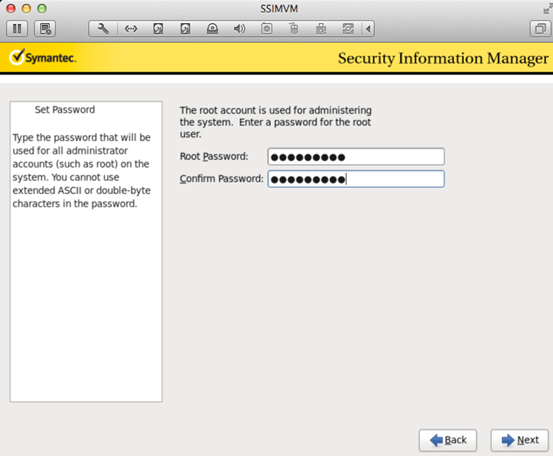
Task: Click the first hard disk icon
Action: 158,29
